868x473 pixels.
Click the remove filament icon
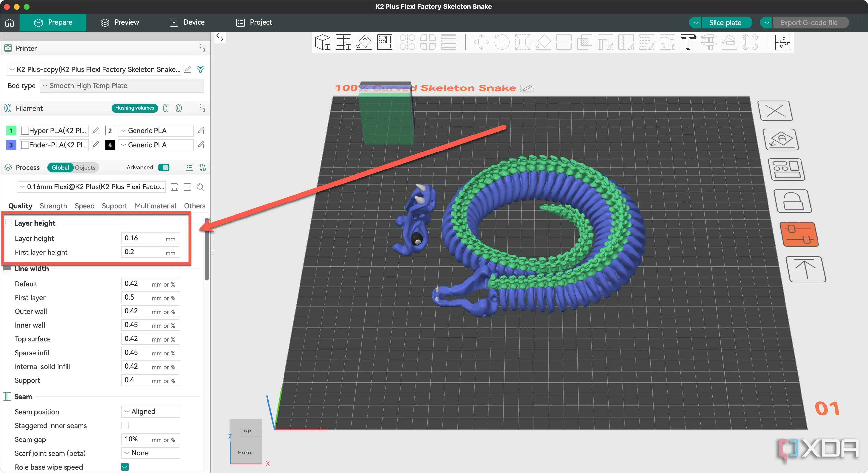pos(167,108)
